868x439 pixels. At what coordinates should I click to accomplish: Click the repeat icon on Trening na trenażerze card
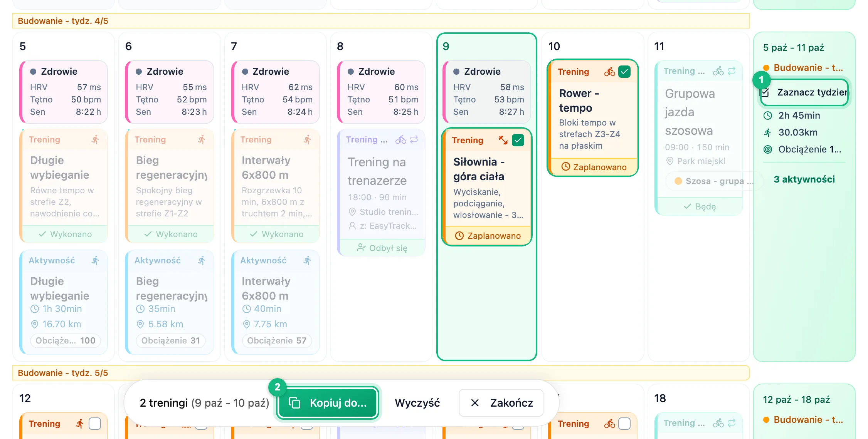tap(414, 139)
